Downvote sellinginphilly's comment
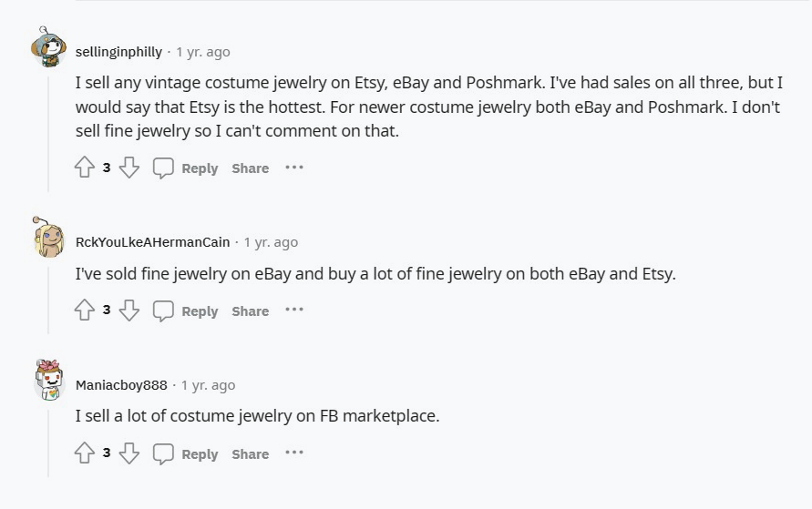Viewport: 812px width, 509px height. click(x=129, y=168)
